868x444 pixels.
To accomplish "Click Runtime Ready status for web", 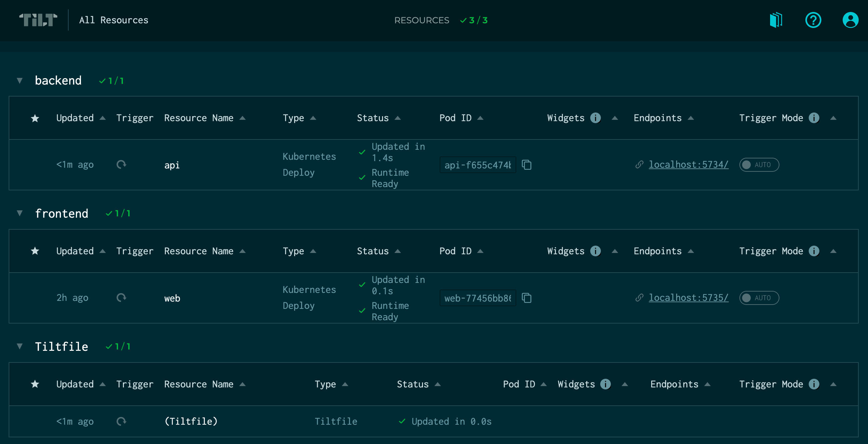I will click(x=390, y=311).
